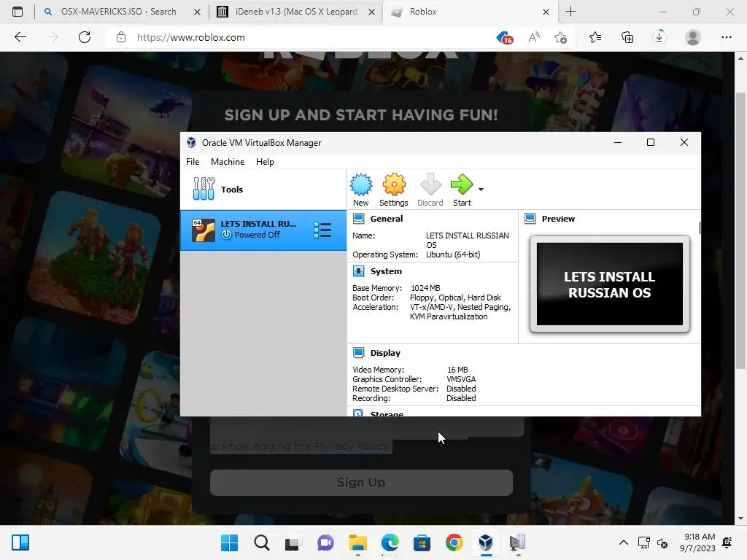Click the VirtualBox taskbar icon
The width and height of the screenshot is (747, 560).
tap(485, 542)
